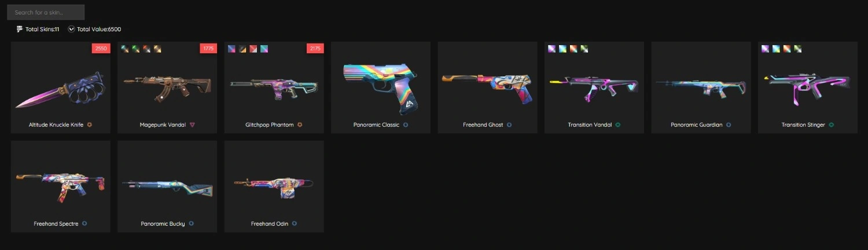
Task: Click the Total Skins gun icon
Action: (20, 29)
